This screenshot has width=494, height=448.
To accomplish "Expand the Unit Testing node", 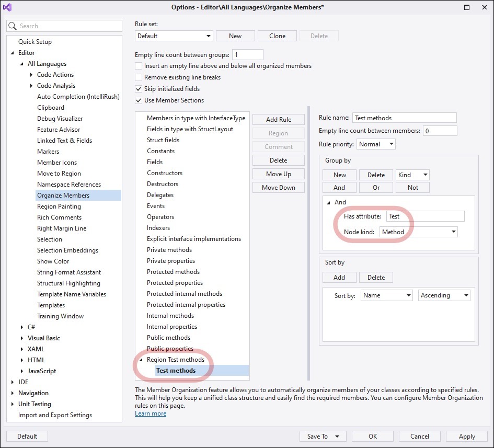I will pyautogui.click(x=13, y=404).
